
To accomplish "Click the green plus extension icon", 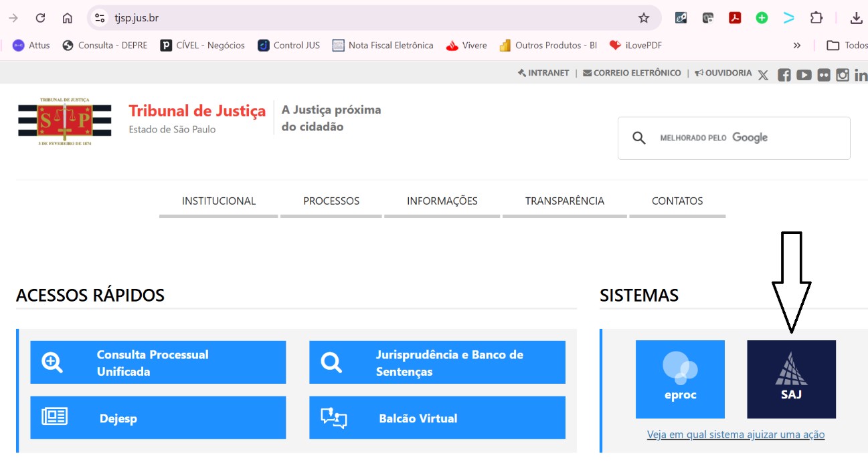I will tap(762, 18).
